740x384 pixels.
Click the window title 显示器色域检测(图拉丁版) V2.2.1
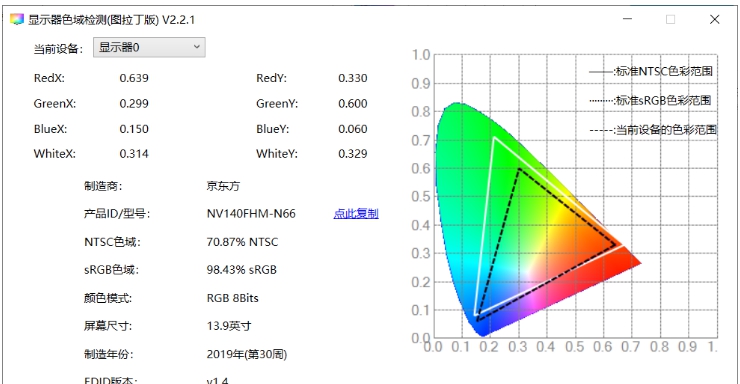111,20
